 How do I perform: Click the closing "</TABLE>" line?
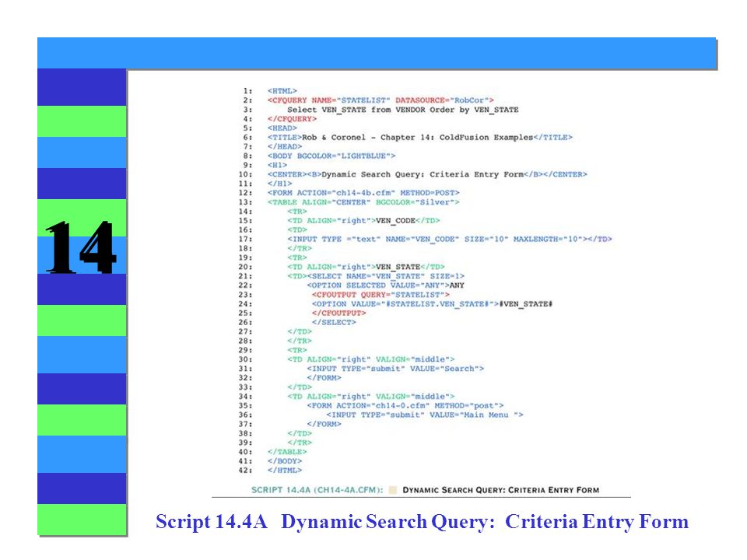[x=287, y=452]
